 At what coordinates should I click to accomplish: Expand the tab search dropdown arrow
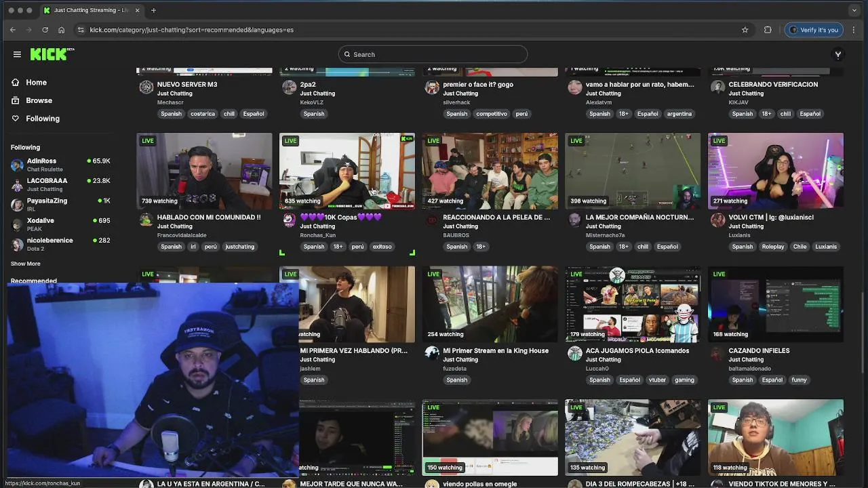[854, 10]
